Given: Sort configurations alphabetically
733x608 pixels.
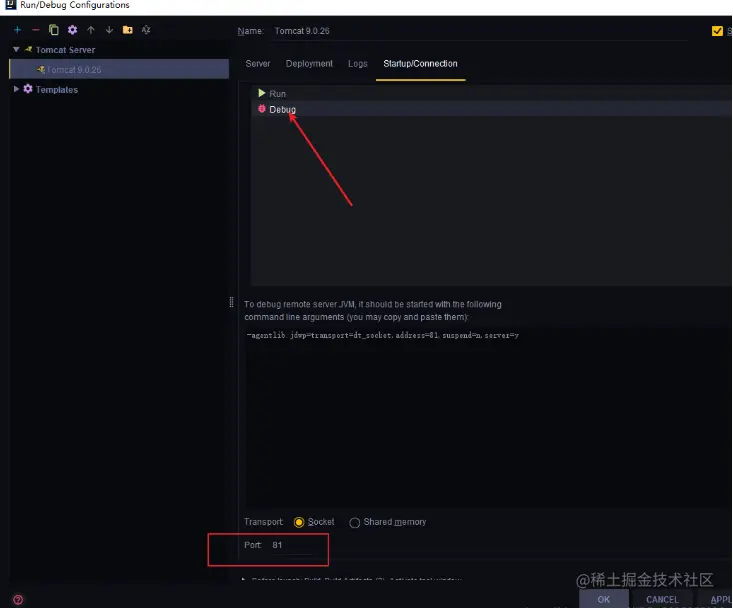Looking at the screenshot, I should pos(146,30).
